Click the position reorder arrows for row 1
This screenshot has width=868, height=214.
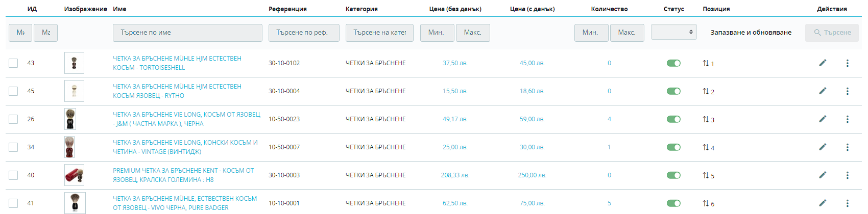pos(706,63)
